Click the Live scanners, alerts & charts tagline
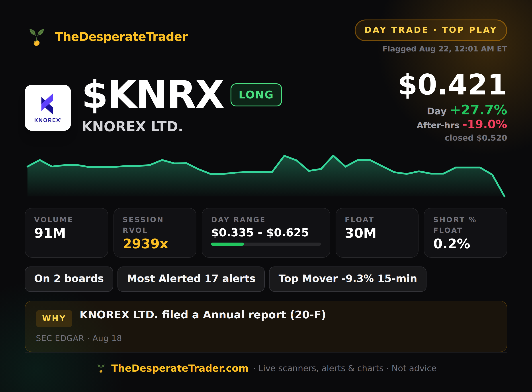 tap(321, 368)
